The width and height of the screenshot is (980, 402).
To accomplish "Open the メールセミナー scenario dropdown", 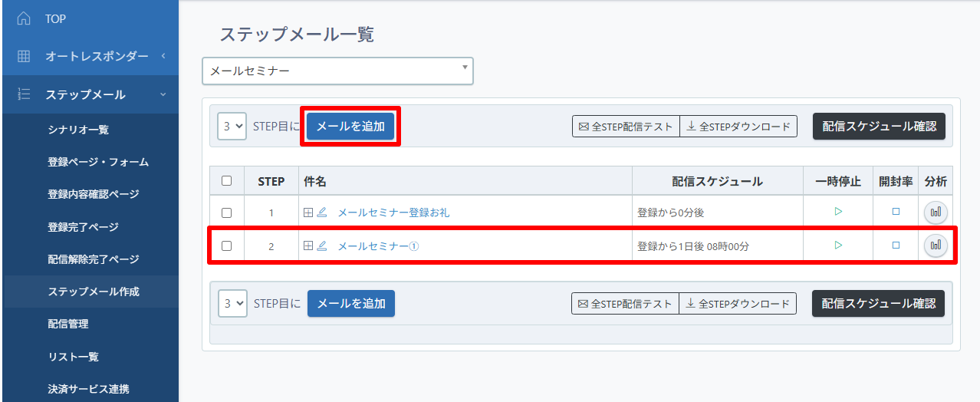I will coord(338,71).
